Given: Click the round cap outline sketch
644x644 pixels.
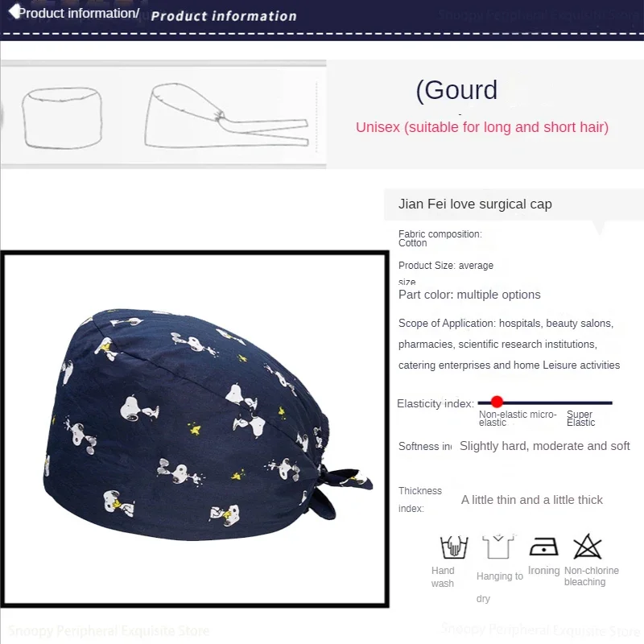Looking at the screenshot, I should [62, 118].
